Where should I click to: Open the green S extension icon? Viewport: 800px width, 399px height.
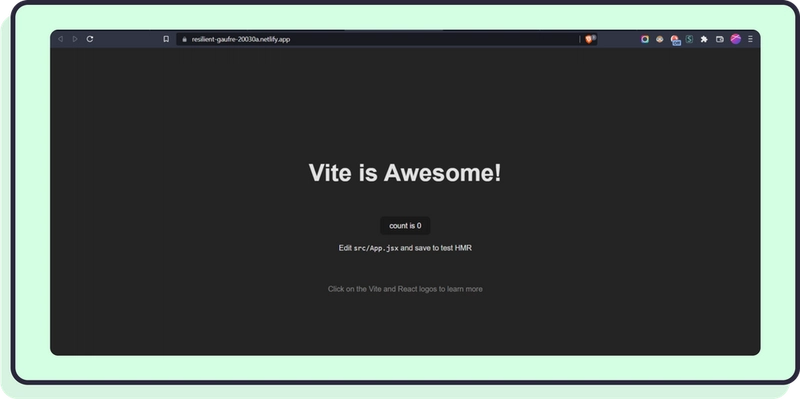coord(689,39)
